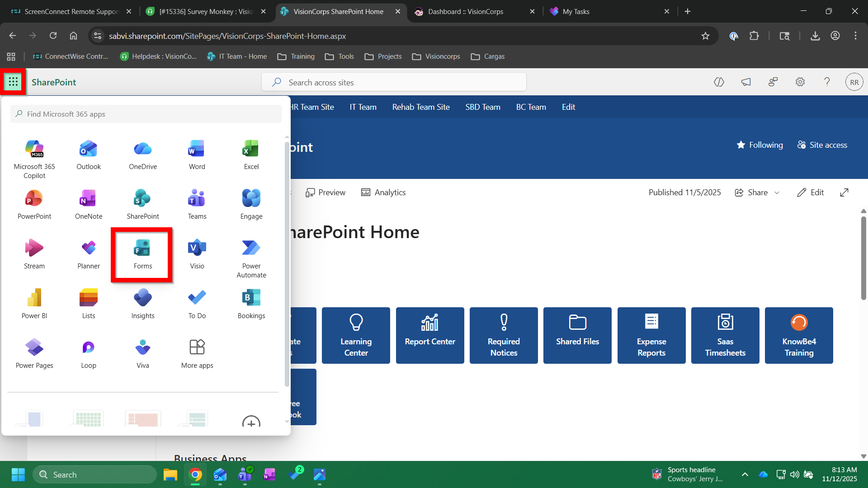The image size is (868, 488).
Task: Go to IT Team navigation tab
Action: point(363,107)
